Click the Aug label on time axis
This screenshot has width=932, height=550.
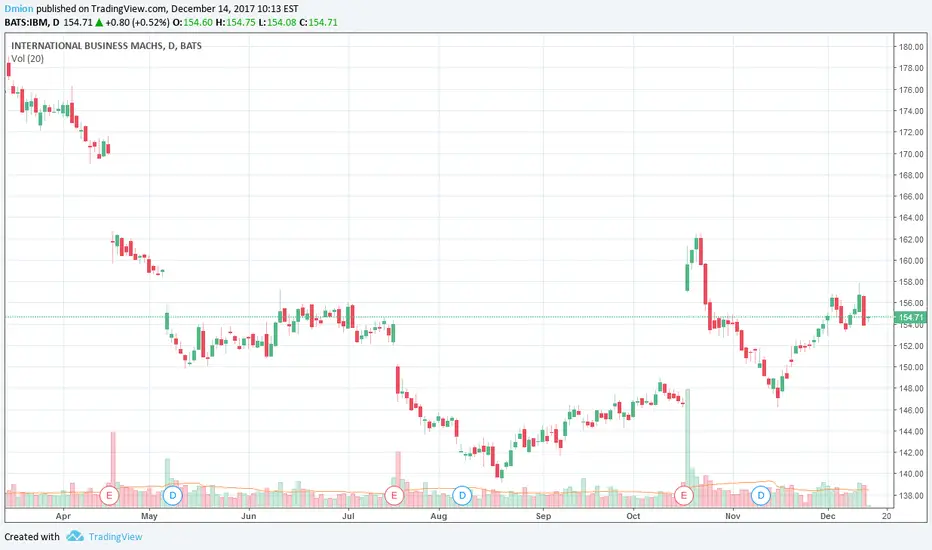click(439, 516)
